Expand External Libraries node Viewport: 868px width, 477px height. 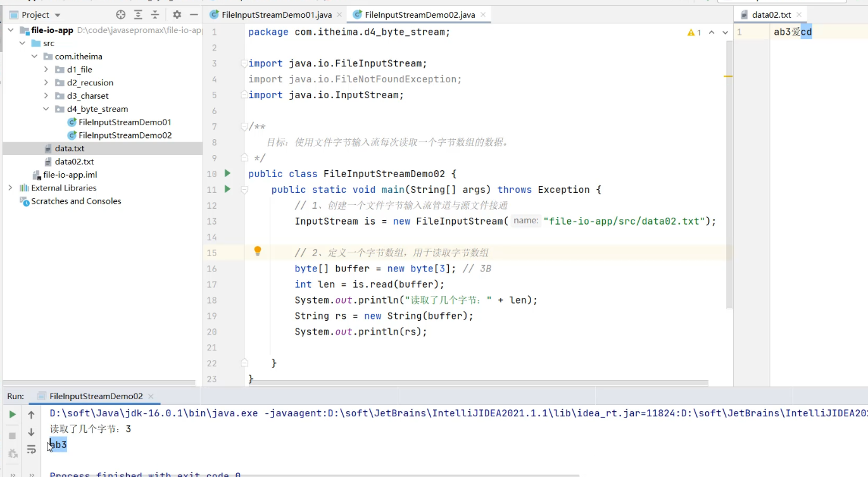point(10,188)
